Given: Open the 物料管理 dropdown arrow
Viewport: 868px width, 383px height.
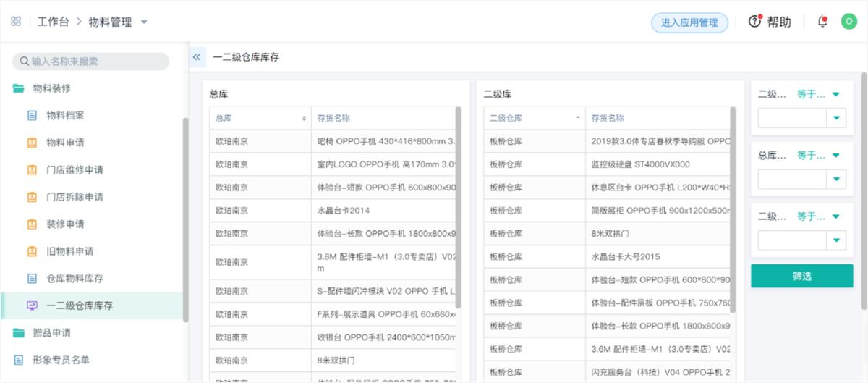Looking at the screenshot, I should coord(144,22).
